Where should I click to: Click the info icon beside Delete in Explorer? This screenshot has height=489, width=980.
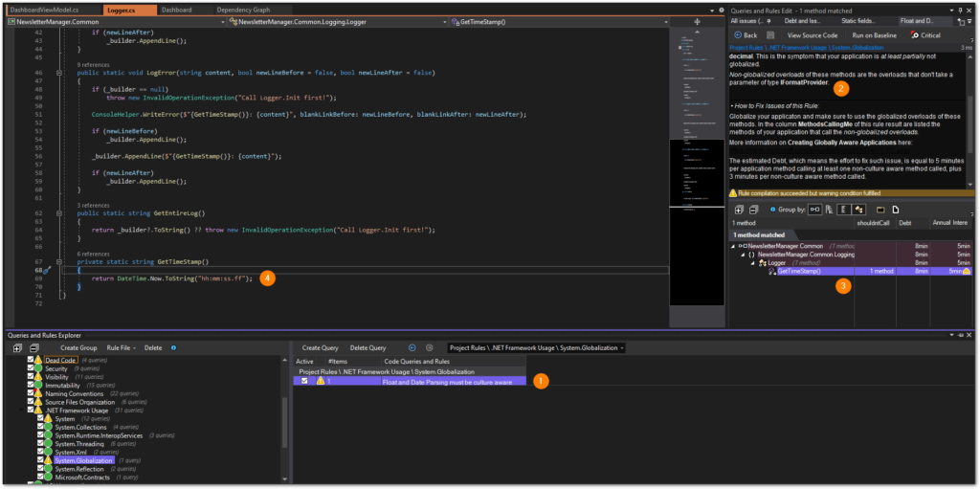(173, 347)
